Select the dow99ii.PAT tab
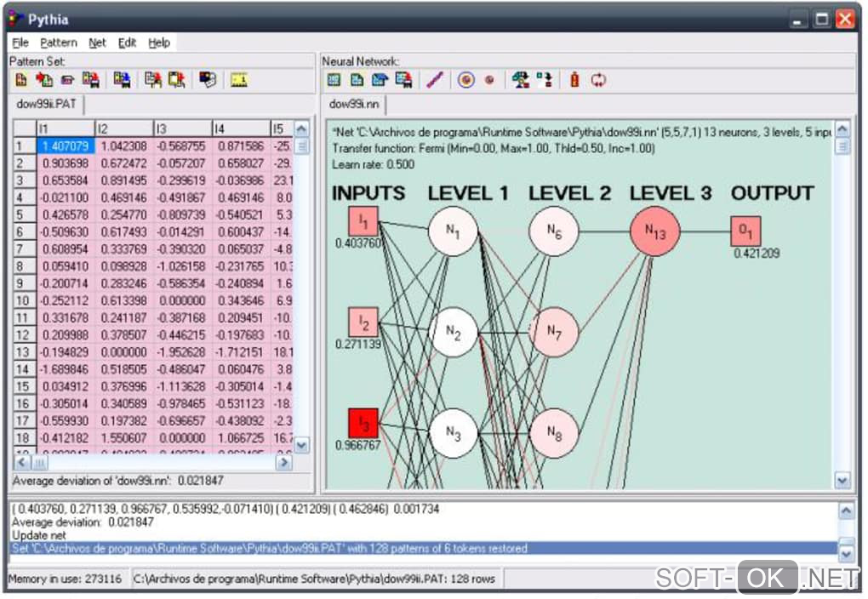 pos(47,104)
